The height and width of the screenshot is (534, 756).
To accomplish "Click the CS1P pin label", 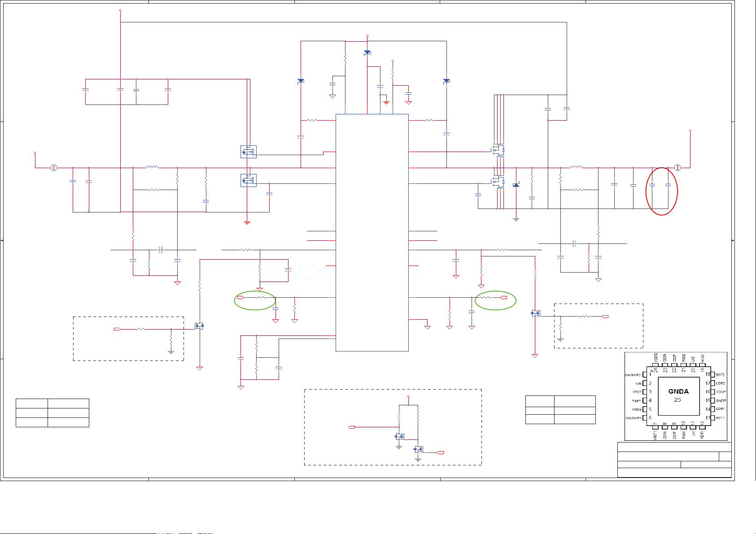I will (674, 434).
